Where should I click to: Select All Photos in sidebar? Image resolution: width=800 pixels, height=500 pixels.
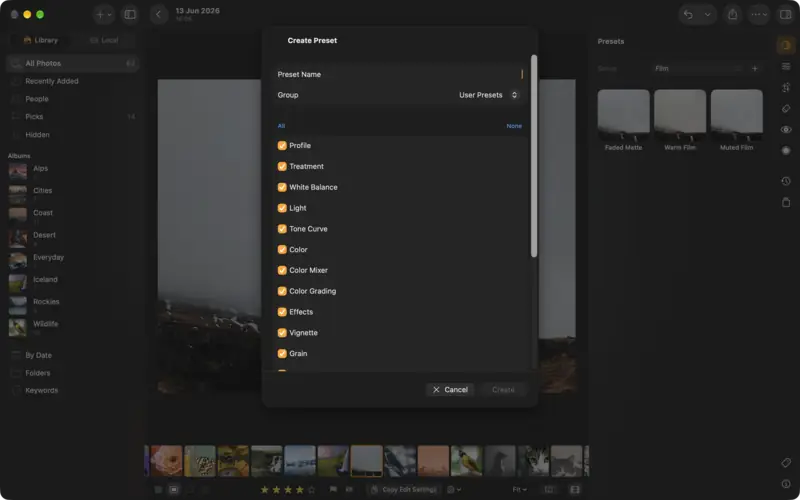[x=73, y=63]
